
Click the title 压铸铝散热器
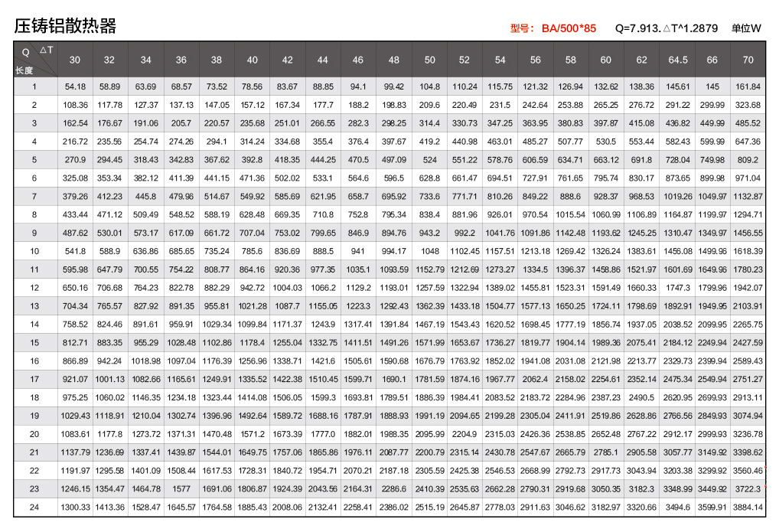pyautogui.click(x=65, y=26)
